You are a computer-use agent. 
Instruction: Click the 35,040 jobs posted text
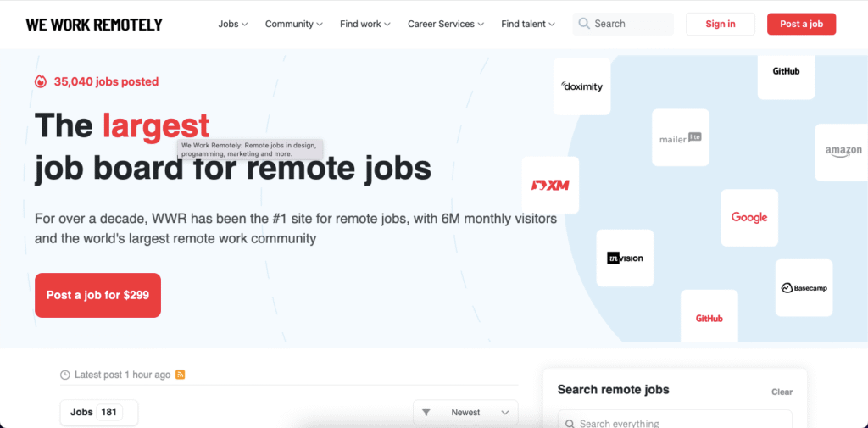coord(106,82)
